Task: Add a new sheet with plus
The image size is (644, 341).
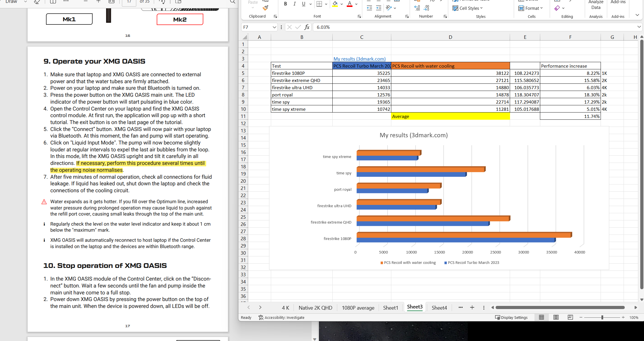Action: (x=472, y=307)
